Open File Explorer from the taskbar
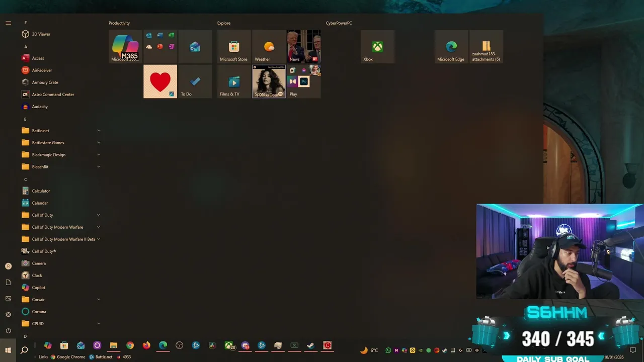Image resolution: width=644 pixels, height=362 pixels. coord(114,345)
